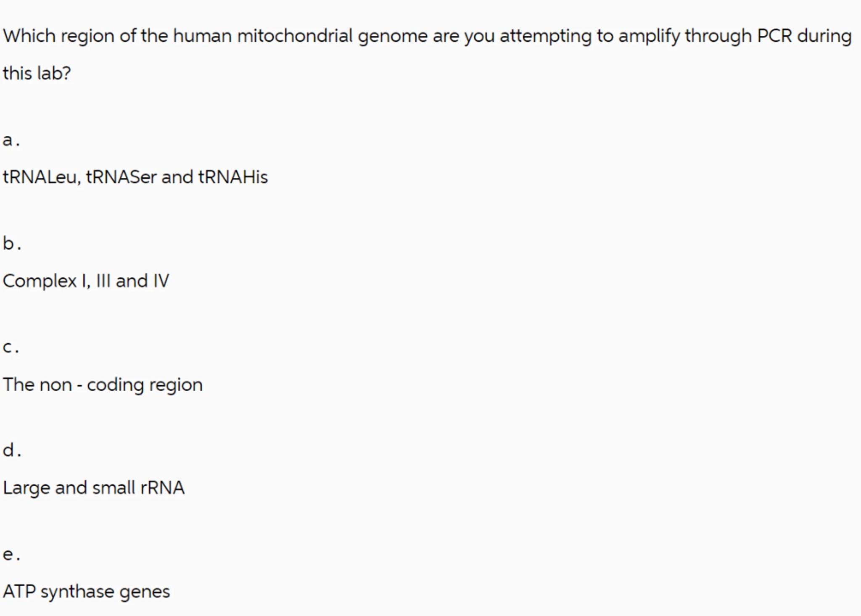Viewport: 861px width, 616px height.
Task: Select answer option b letter label
Action: click(x=11, y=244)
